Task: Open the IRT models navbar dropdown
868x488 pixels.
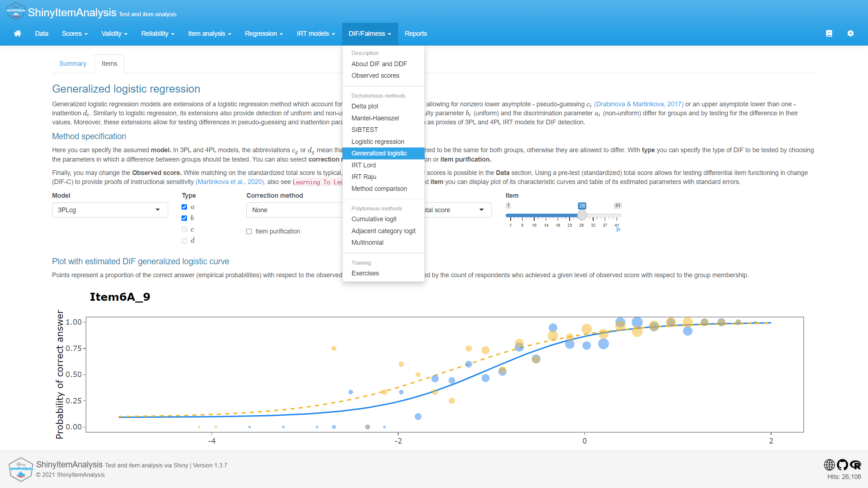Action: click(315, 34)
